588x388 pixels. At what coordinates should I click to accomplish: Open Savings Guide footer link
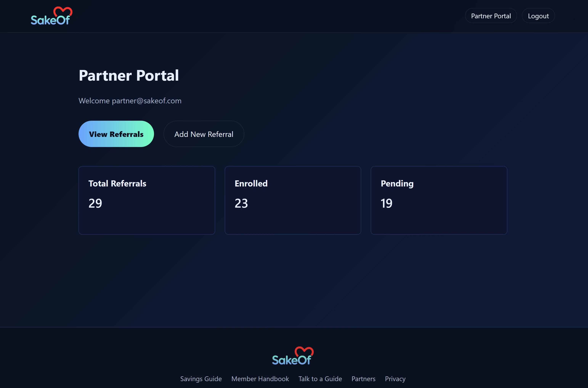201,379
